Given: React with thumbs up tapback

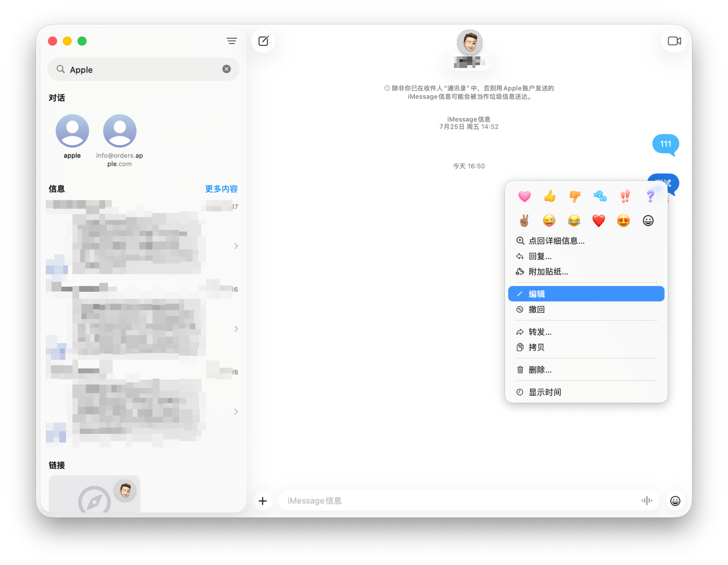Looking at the screenshot, I should tap(550, 196).
